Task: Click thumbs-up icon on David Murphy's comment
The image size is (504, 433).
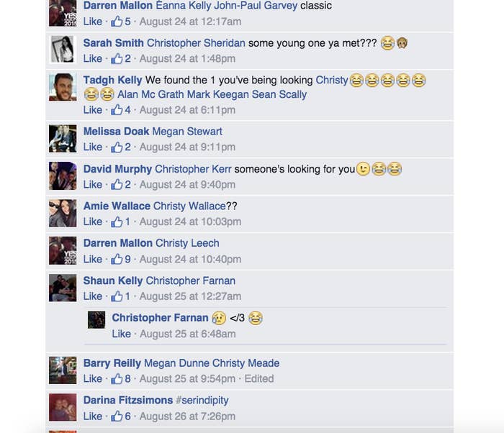Action: pos(117,184)
